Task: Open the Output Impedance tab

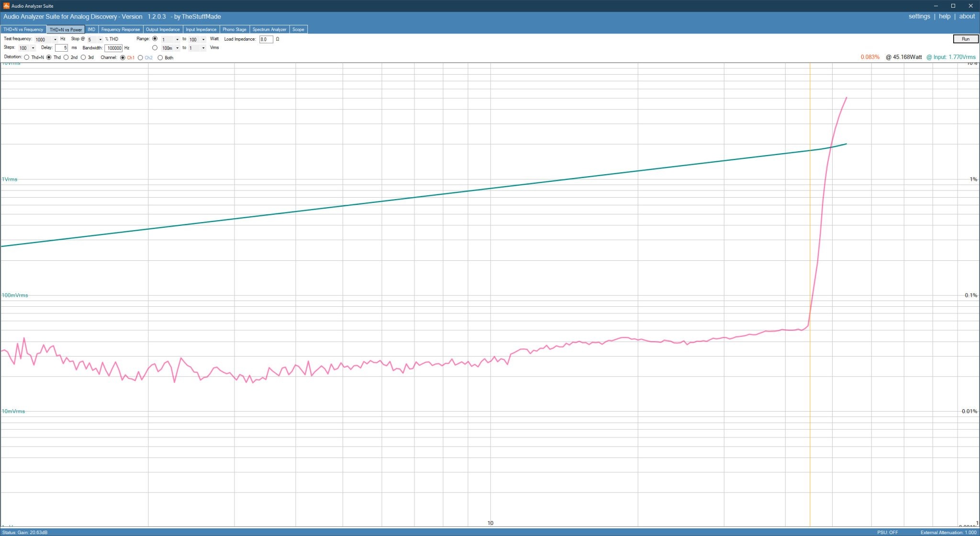Action: point(163,30)
